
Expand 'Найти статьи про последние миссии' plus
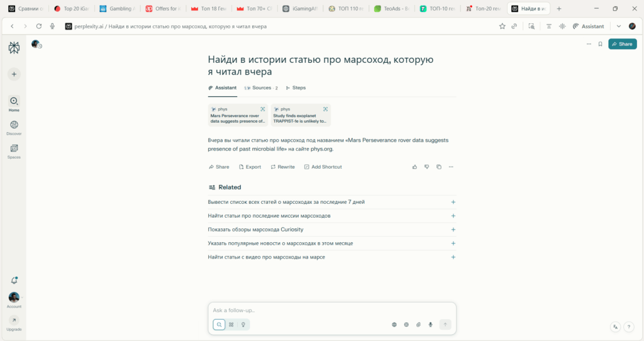pos(453,216)
